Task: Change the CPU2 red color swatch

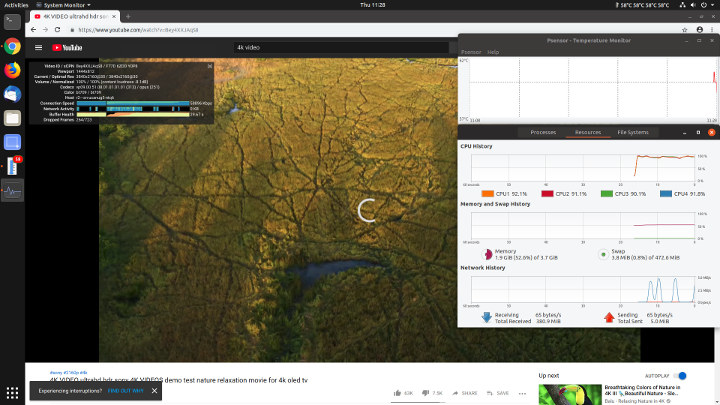Action: [547, 194]
